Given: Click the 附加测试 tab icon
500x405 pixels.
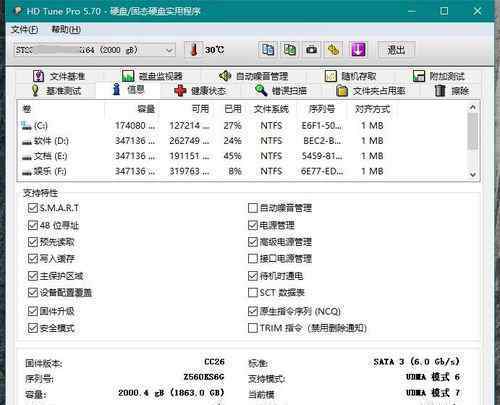Looking at the screenshot, I should pos(419,76).
